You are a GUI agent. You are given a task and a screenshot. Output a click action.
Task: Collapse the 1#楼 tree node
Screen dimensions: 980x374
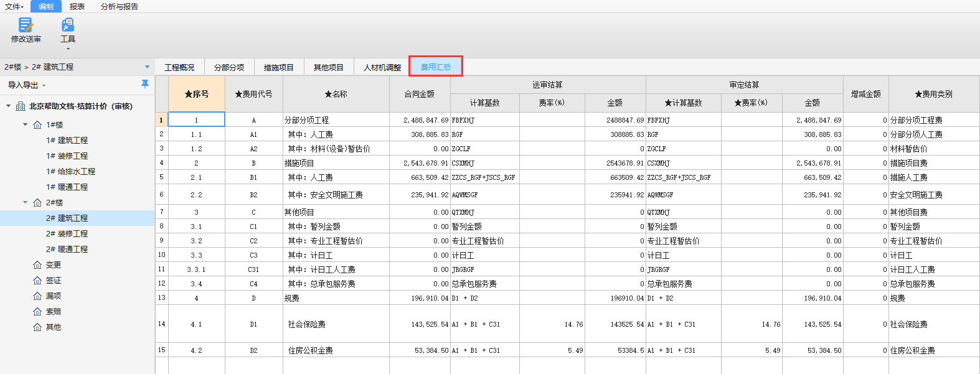[26, 124]
